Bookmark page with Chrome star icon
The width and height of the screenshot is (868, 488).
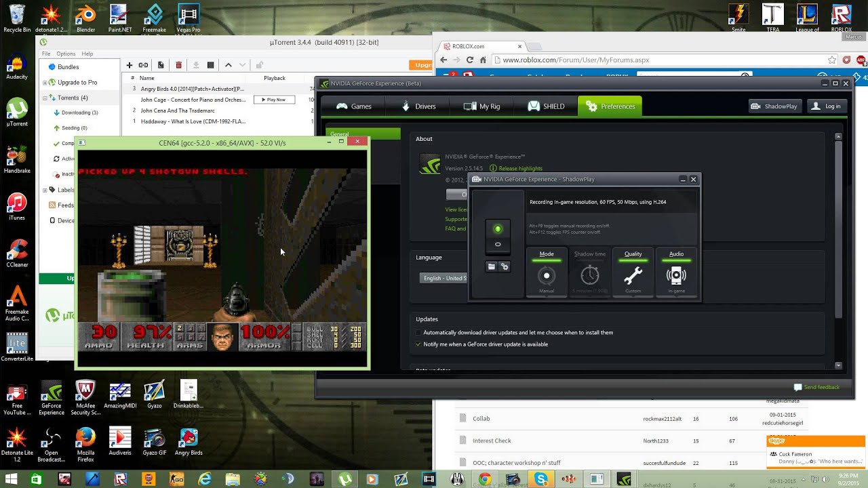click(x=831, y=60)
